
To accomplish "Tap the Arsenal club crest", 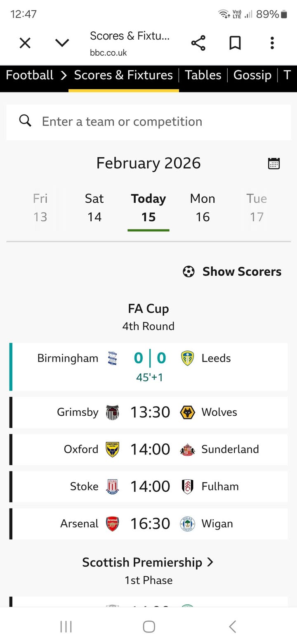I will coord(112,524).
